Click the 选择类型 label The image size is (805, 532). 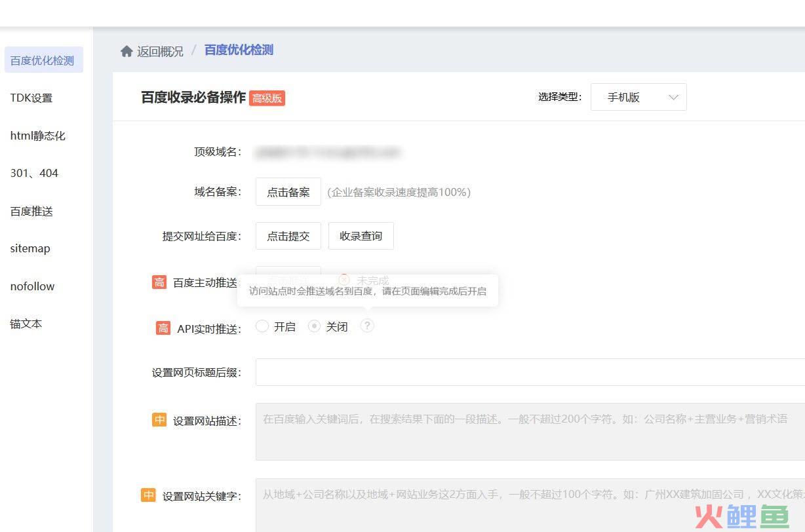tap(560, 97)
